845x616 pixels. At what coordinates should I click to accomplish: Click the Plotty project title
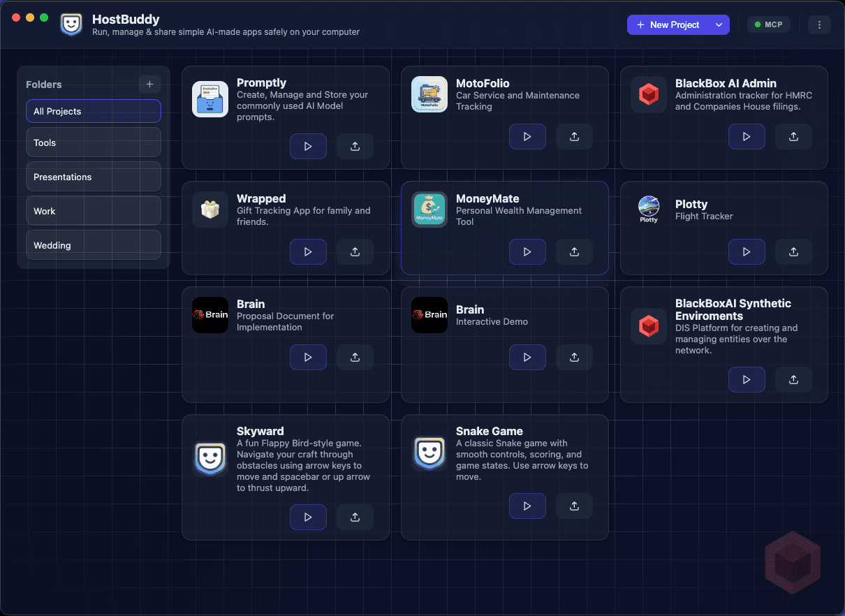coord(691,204)
